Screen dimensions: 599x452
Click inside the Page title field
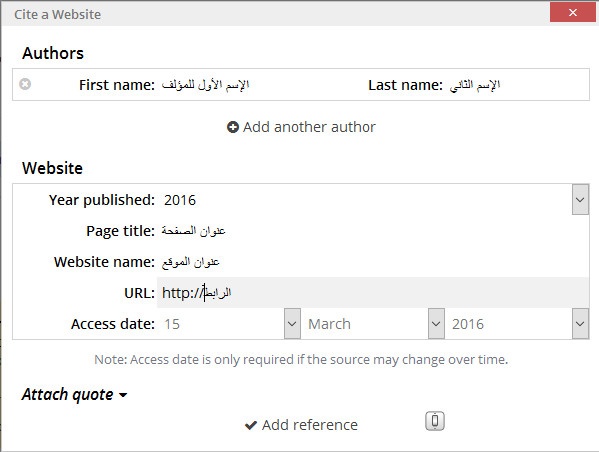(x=372, y=231)
